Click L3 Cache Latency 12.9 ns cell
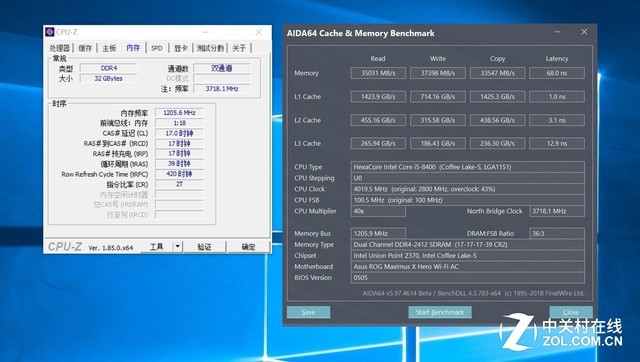The height and width of the screenshot is (362, 640). pos(557,143)
